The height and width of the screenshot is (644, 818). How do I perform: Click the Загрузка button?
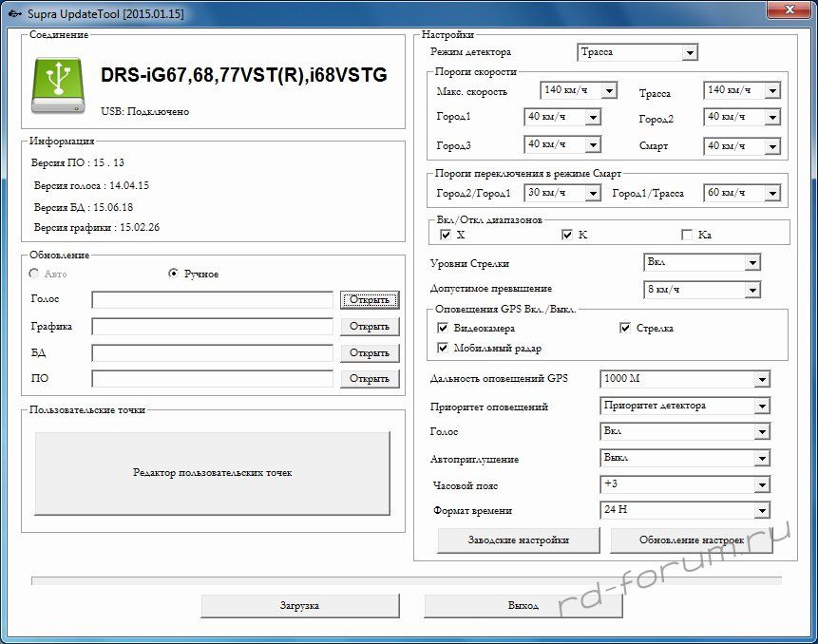point(300,606)
